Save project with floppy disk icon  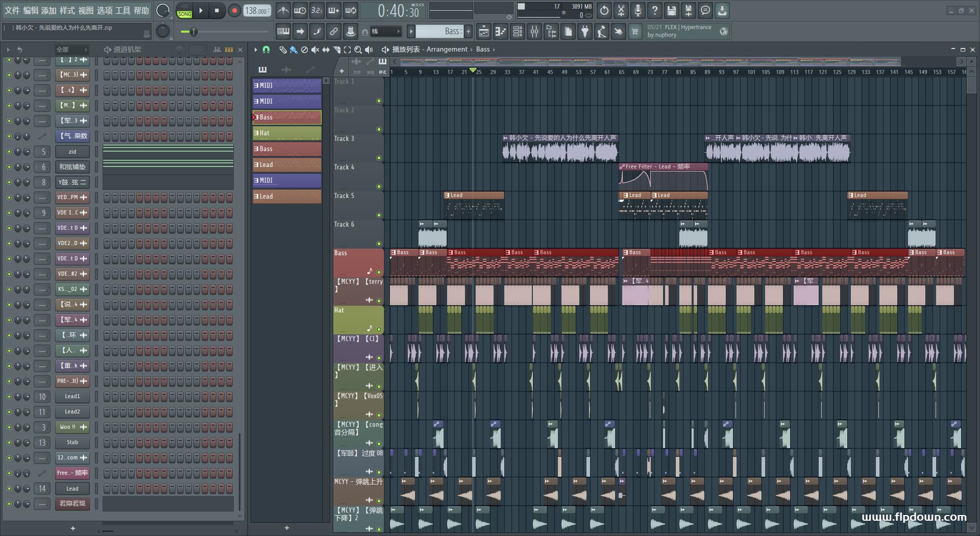[x=672, y=10]
